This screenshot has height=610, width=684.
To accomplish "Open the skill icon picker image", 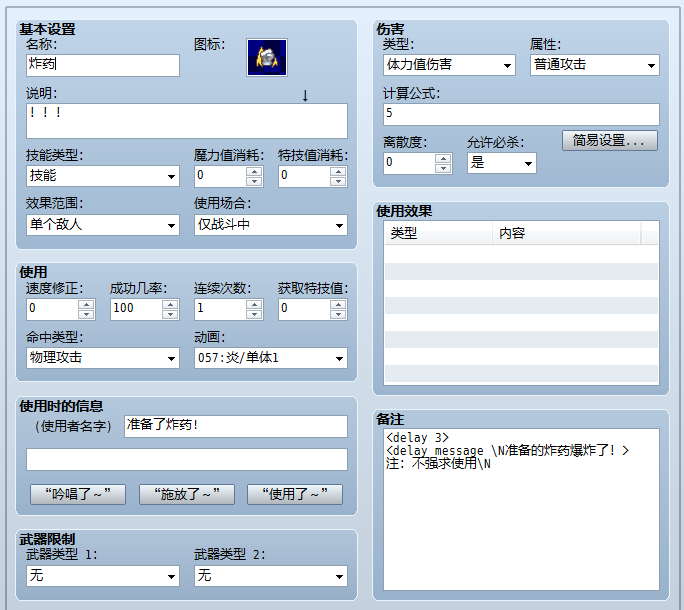I will tap(267, 57).
